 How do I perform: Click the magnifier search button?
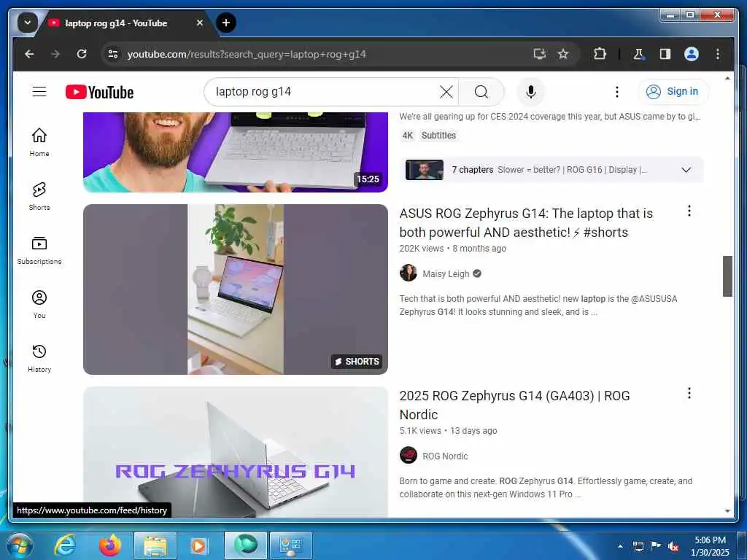pos(481,91)
